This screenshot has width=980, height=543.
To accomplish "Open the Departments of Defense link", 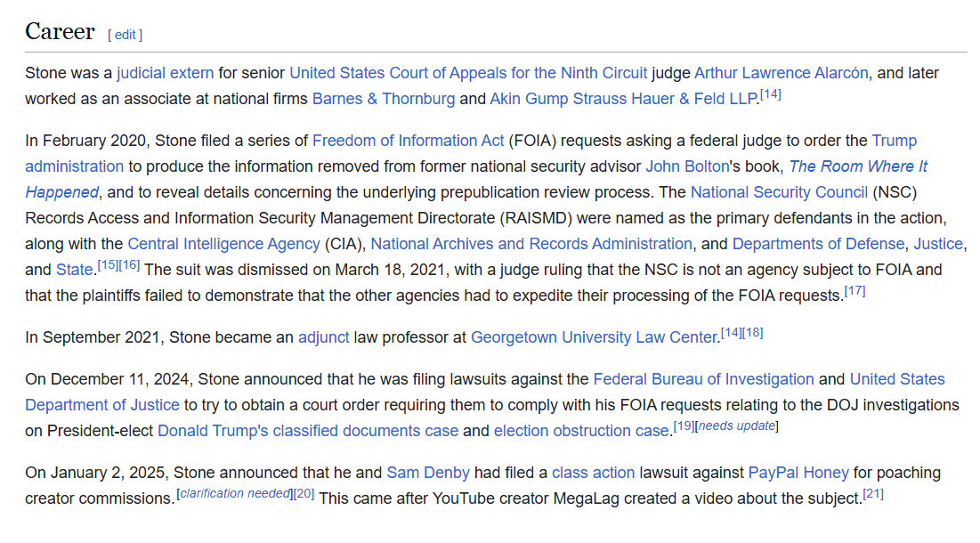I will (x=818, y=244).
